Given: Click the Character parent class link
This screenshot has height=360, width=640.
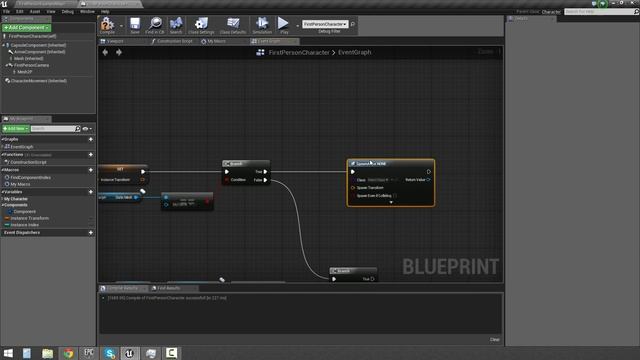Looking at the screenshot, I should pos(551,12).
